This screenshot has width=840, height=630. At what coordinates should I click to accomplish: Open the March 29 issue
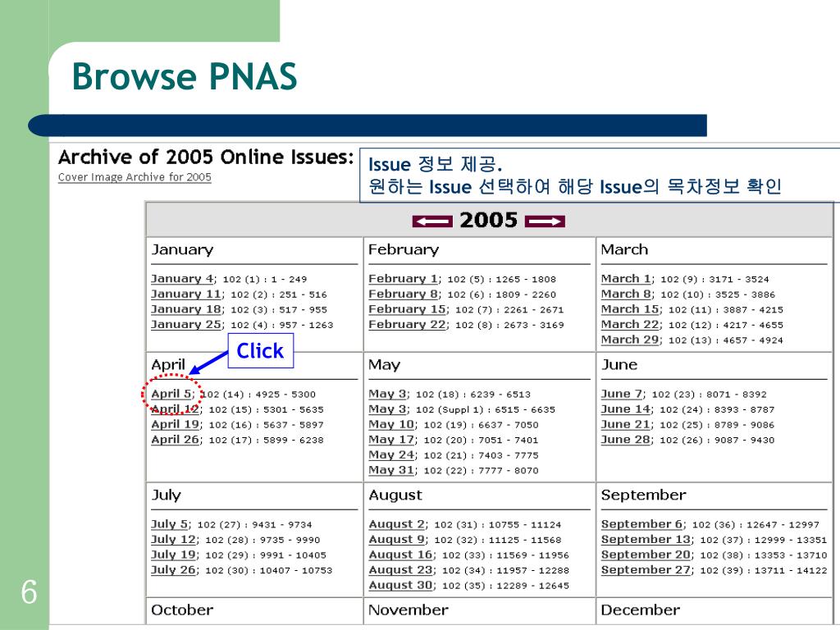[x=630, y=340]
